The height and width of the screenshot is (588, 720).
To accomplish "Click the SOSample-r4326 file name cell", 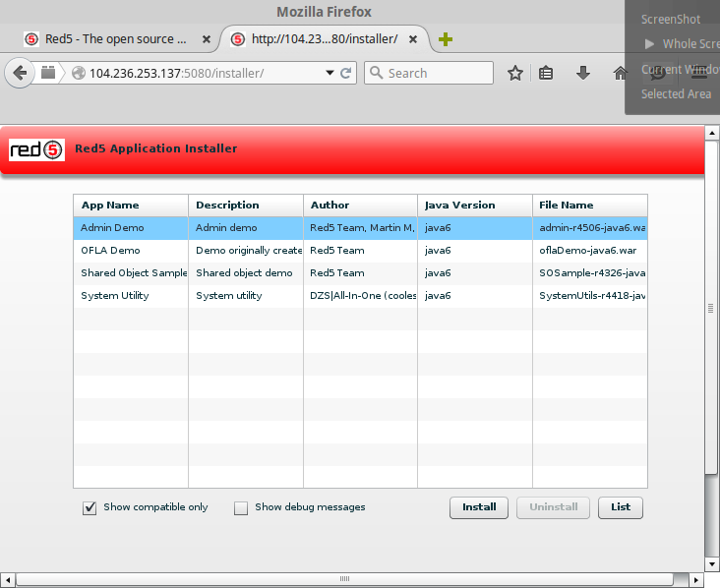I will (x=590, y=273).
